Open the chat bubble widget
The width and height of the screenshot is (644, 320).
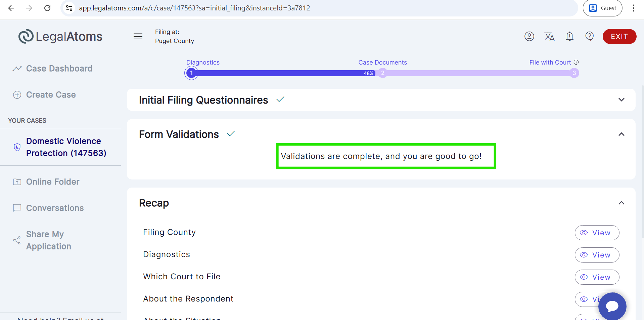pos(612,306)
